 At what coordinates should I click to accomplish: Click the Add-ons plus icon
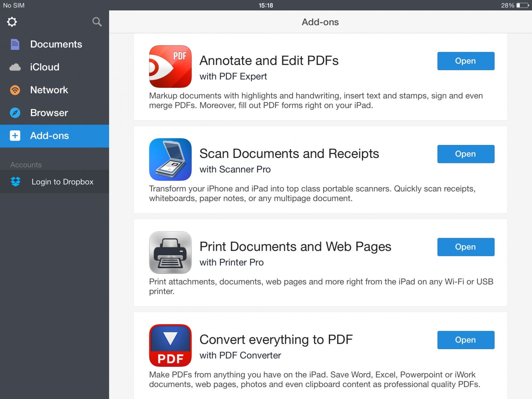[15, 136]
